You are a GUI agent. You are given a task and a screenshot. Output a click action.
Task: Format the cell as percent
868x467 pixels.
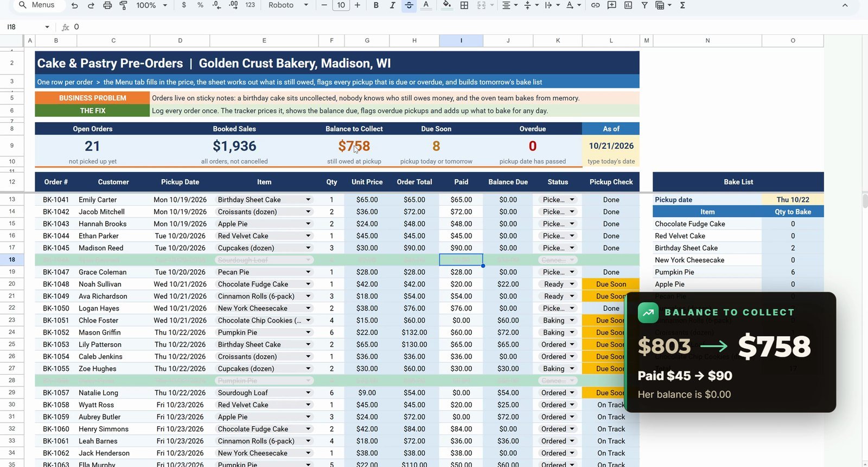(x=200, y=5)
